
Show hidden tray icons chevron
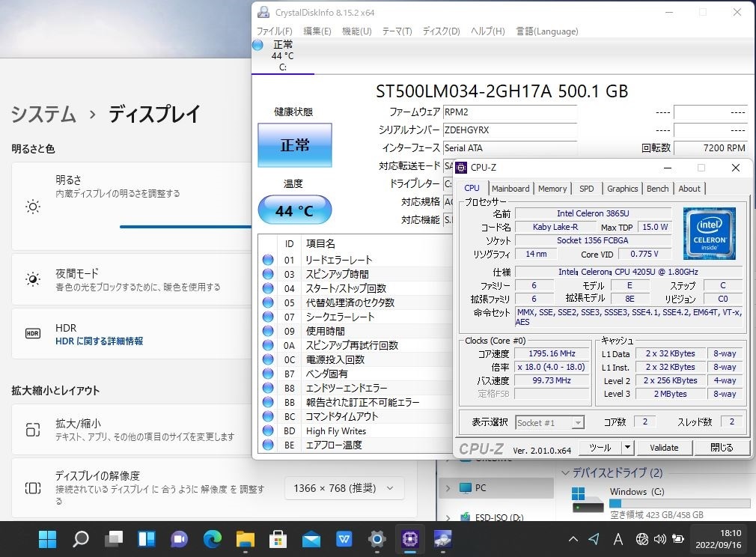pyautogui.click(x=573, y=539)
